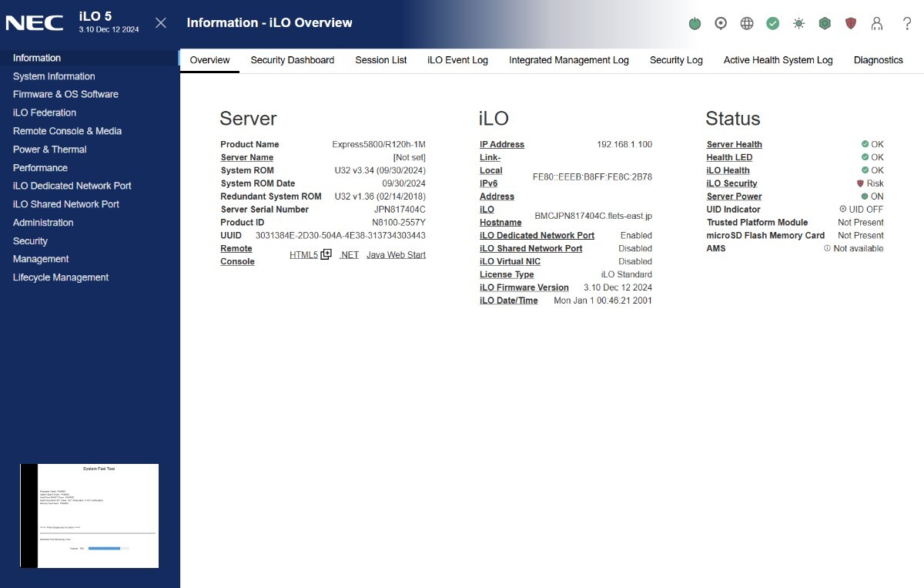Click the green checkmark health status icon
924x588 pixels.
click(773, 23)
